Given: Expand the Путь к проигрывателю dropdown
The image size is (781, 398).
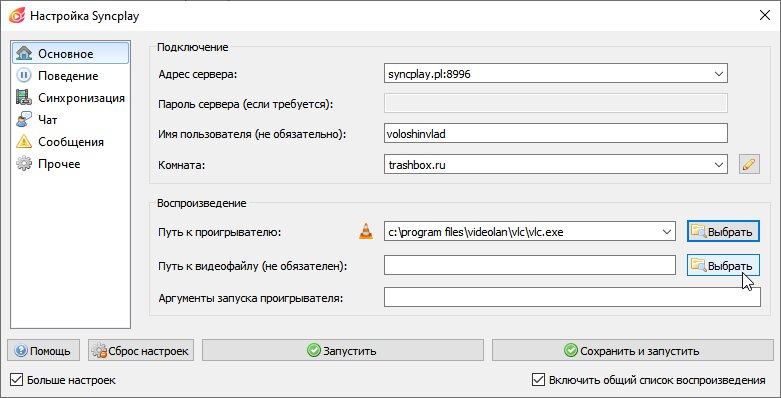Looking at the screenshot, I should pyautogui.click(x=666, y=232).
